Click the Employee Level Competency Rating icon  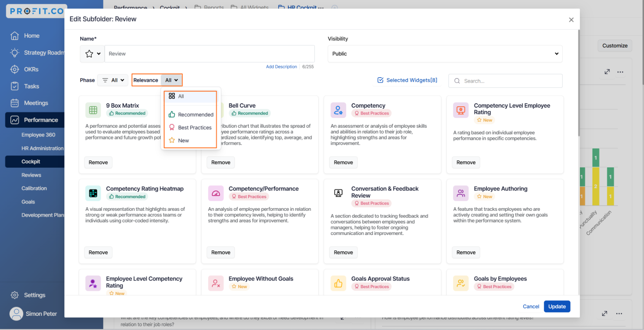coord(93,283)
